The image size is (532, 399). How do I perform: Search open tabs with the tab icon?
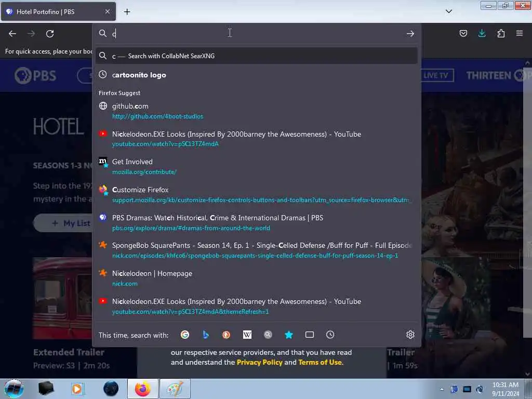click(310, 335)
